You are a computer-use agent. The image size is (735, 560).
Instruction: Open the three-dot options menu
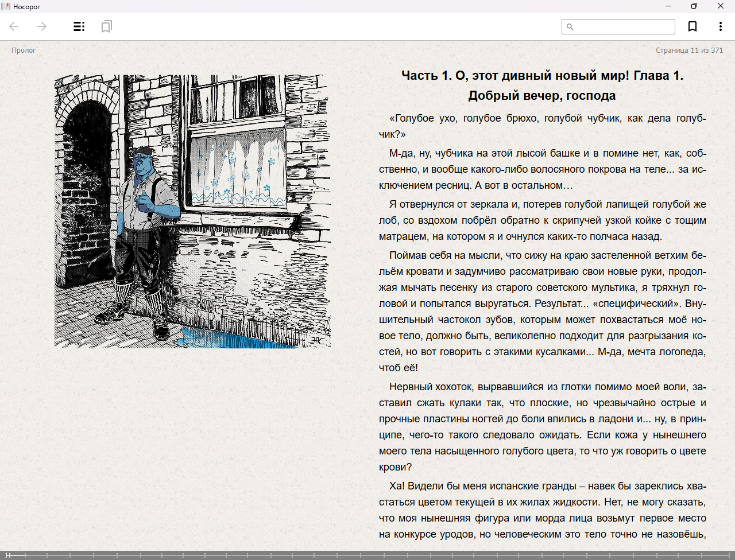(720, 26)
